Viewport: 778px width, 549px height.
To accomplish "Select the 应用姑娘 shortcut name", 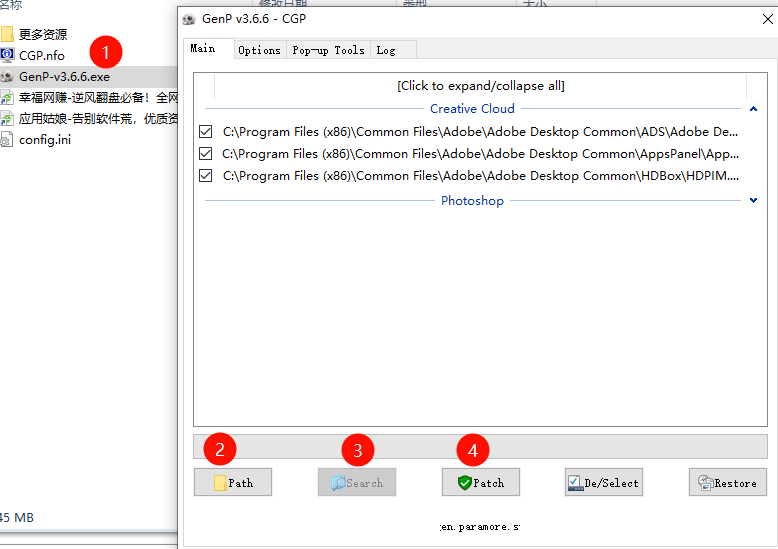I will 98,119.
